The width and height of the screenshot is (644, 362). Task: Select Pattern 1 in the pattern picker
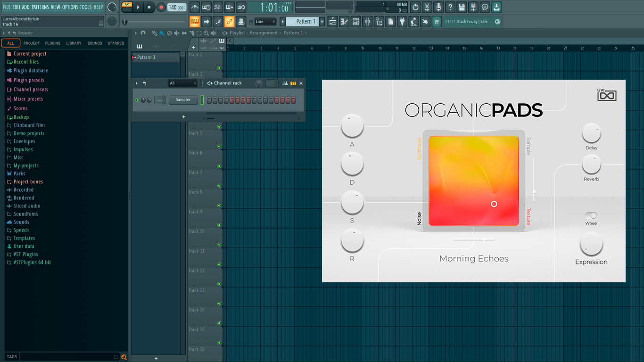(x=156, y=58)
